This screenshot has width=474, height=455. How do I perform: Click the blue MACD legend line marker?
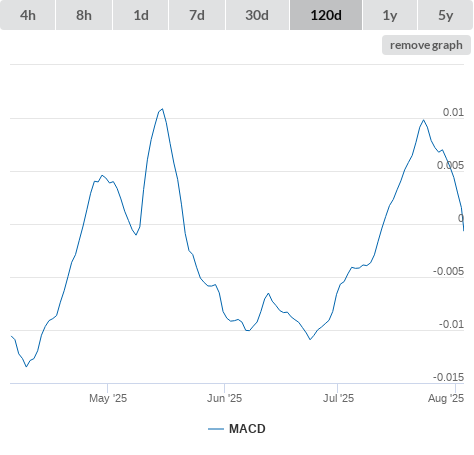point(216,429)
